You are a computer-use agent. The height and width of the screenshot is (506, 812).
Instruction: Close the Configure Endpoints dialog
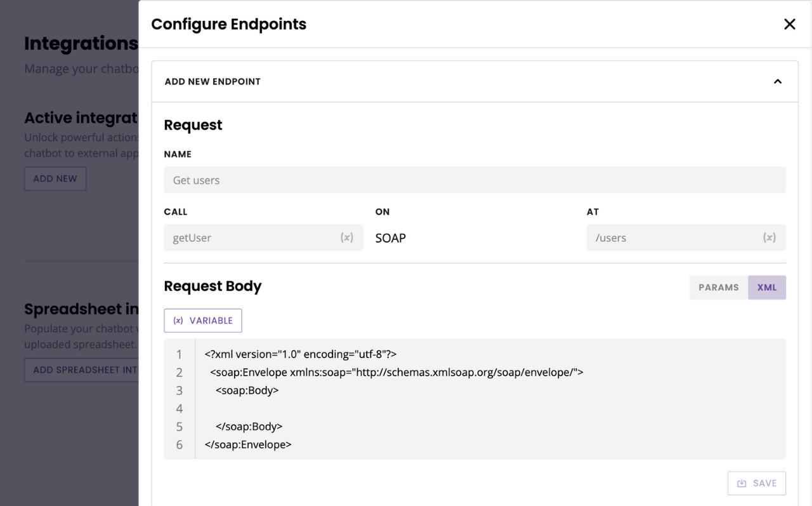coord(789,24)
